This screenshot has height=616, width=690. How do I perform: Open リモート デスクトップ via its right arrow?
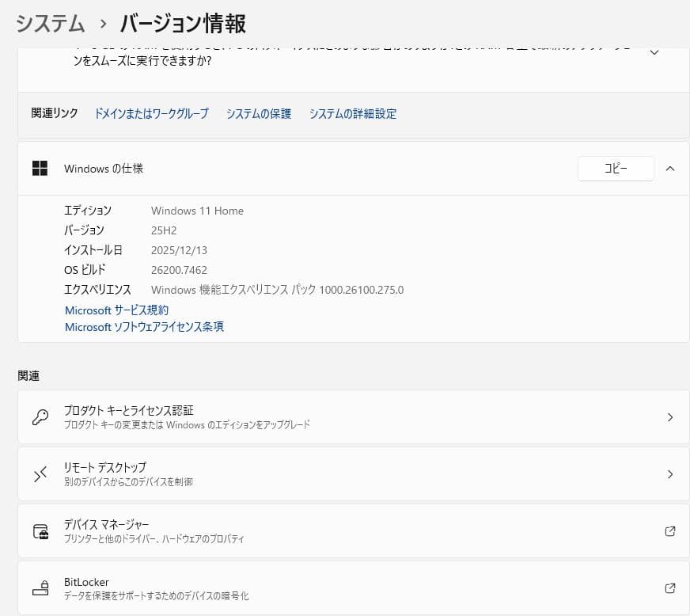[x=670, y=473]
